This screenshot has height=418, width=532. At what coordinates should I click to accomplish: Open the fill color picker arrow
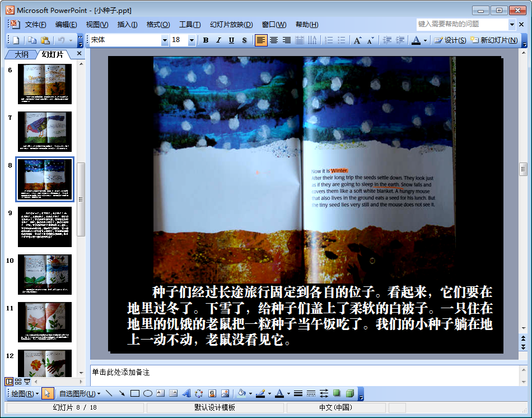[x=250, y=393]
